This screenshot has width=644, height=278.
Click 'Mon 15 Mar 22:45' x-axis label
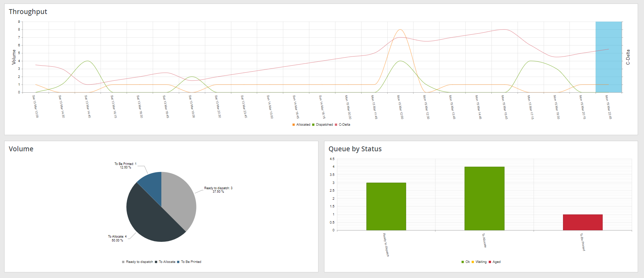coord(609,107)
